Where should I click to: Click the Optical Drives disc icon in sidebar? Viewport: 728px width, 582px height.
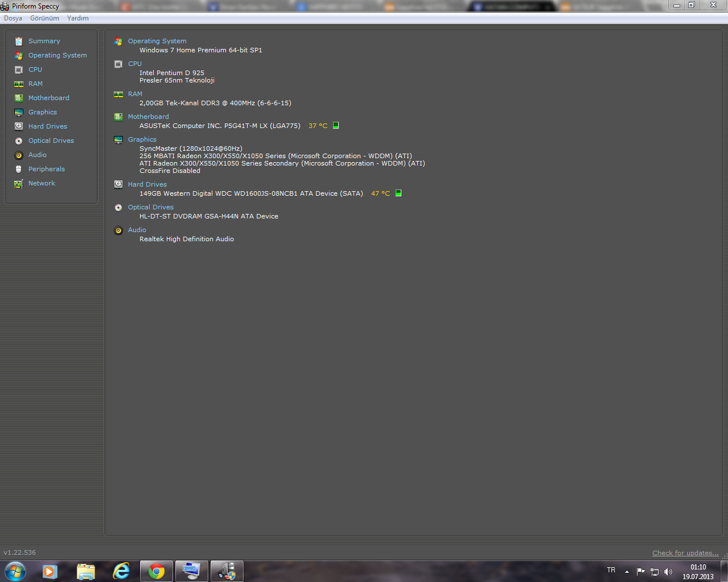19,141
